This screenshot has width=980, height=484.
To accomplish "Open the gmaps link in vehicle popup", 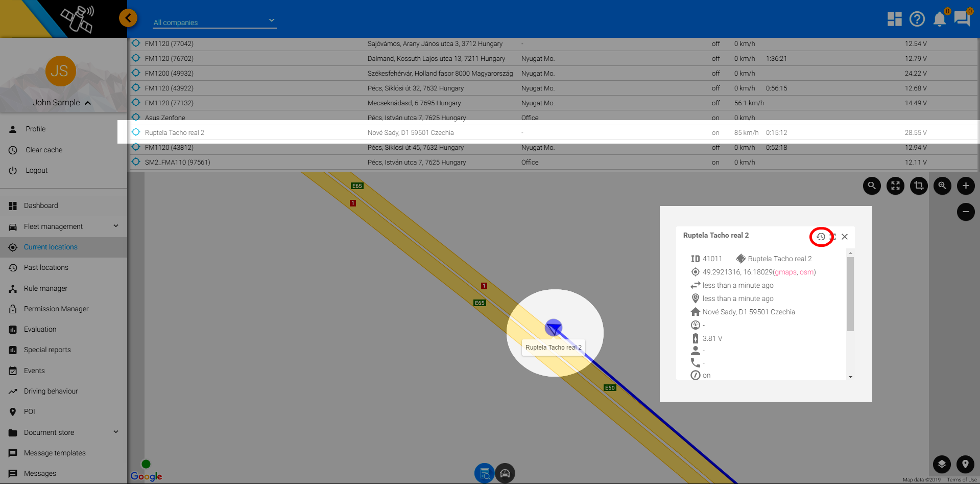I will click(785, 272).
